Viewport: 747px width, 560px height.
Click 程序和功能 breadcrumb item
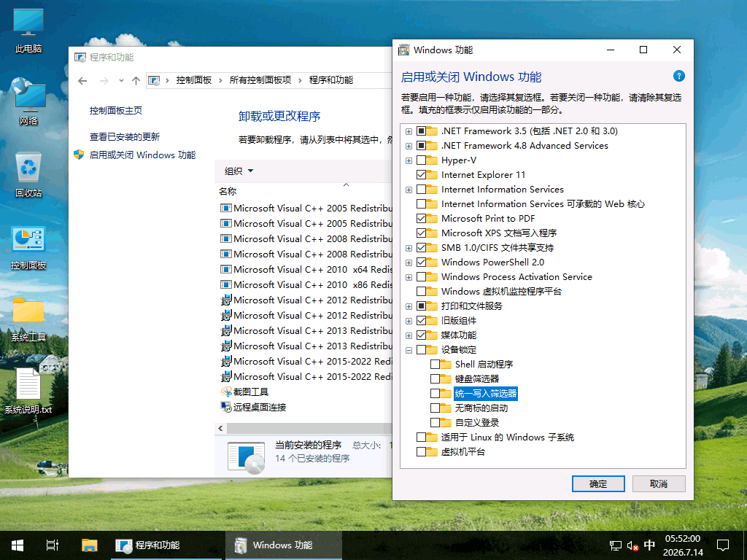pos(331,80)
